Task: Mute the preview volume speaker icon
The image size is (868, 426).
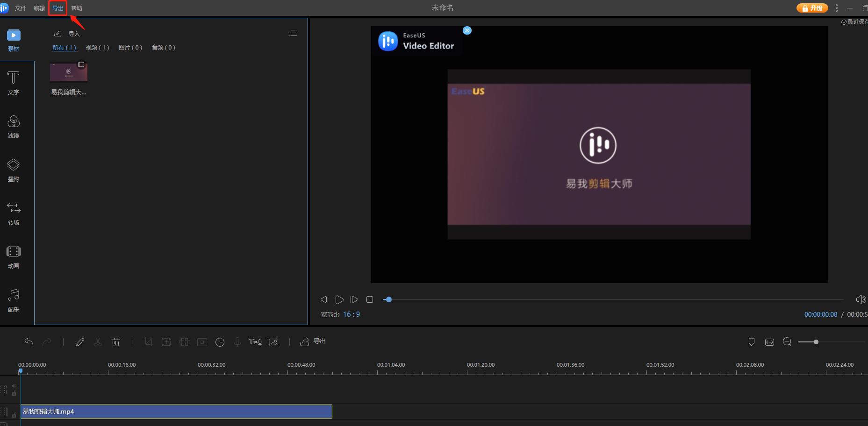Action: (860, 299)
